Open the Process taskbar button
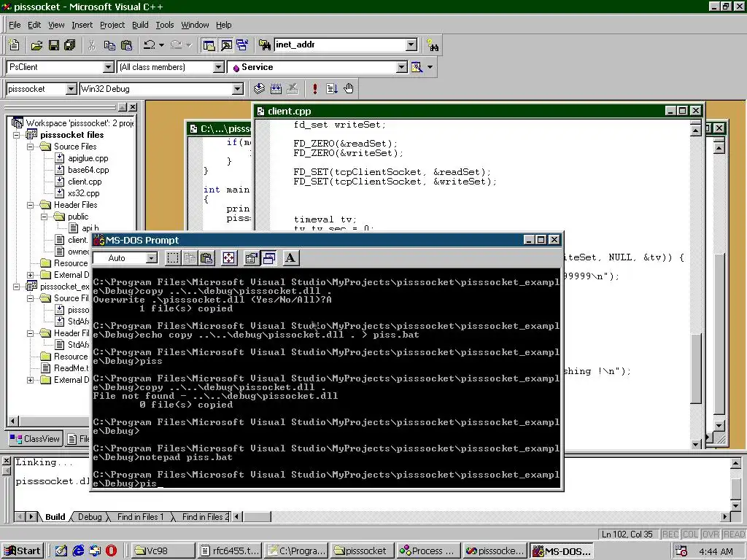This screenshot has width=747, height=560. pos(427,551)
